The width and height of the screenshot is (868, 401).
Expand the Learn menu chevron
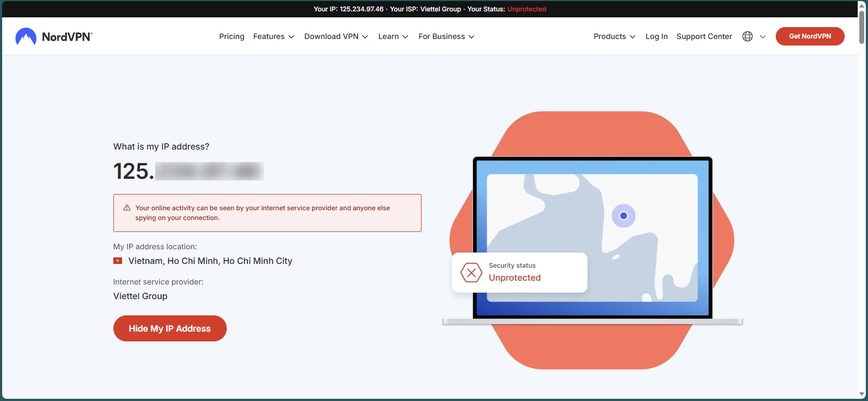pyautogui.click(x=405, y=37)
